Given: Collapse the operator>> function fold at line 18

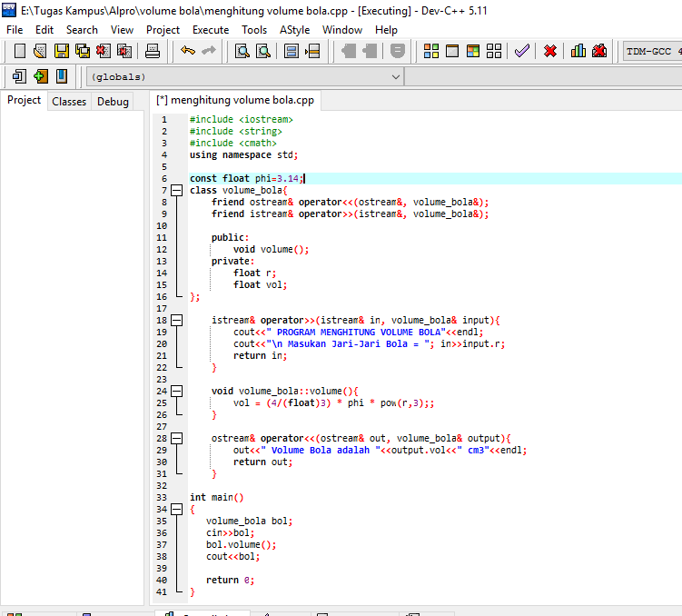Looking at the screenshot, I should click(176, 320).
